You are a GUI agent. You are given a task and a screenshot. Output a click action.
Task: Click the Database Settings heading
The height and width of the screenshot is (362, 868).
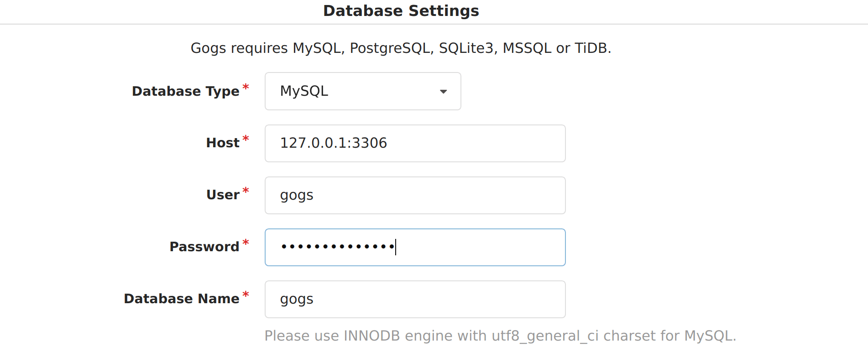tap(401, 10)
